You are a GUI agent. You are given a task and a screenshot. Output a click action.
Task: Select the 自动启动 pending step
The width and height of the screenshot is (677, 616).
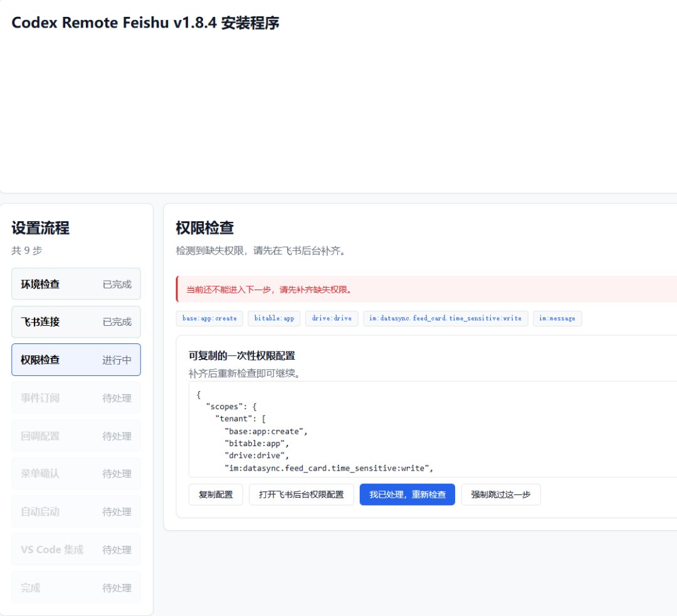[x=76, y=511]
